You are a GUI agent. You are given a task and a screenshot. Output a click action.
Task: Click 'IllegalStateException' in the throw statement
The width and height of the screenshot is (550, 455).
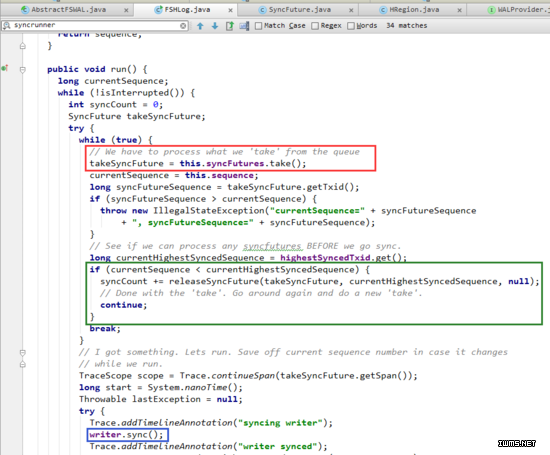click(x=208, y=211)
